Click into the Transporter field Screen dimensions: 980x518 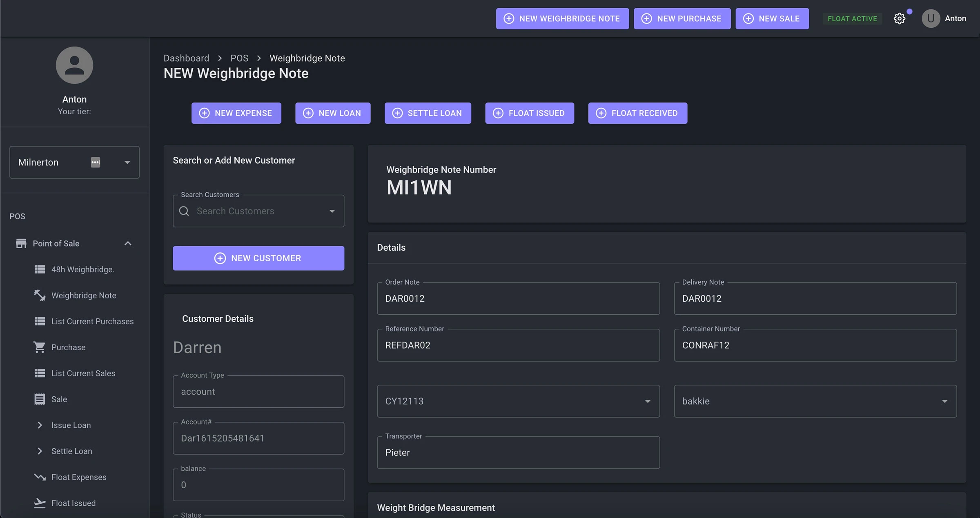coord(518,452)
